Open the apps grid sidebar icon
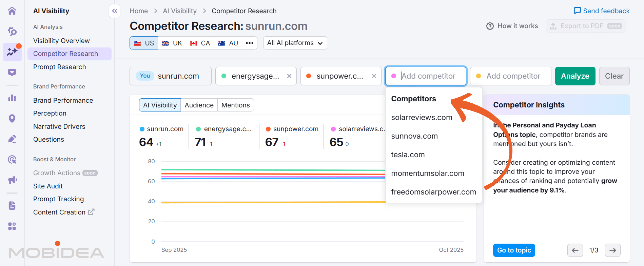Image resolution: width=644 pixels, height=266 pixels. pos(12,226)
